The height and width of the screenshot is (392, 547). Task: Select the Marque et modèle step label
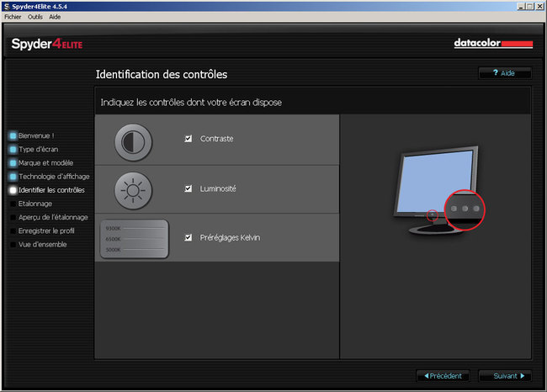coord(45,163)
